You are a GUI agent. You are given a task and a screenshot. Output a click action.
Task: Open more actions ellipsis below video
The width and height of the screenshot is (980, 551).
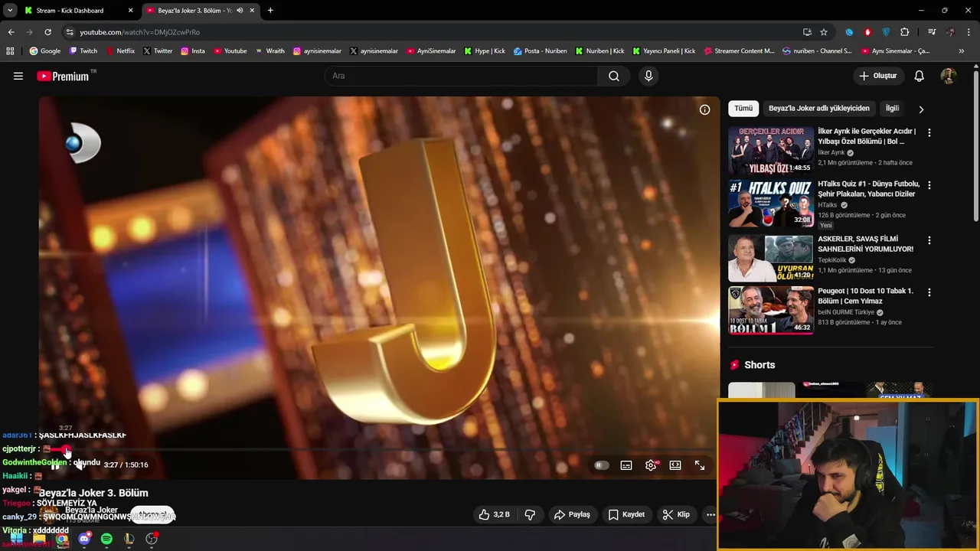click(x=710, y=514)
